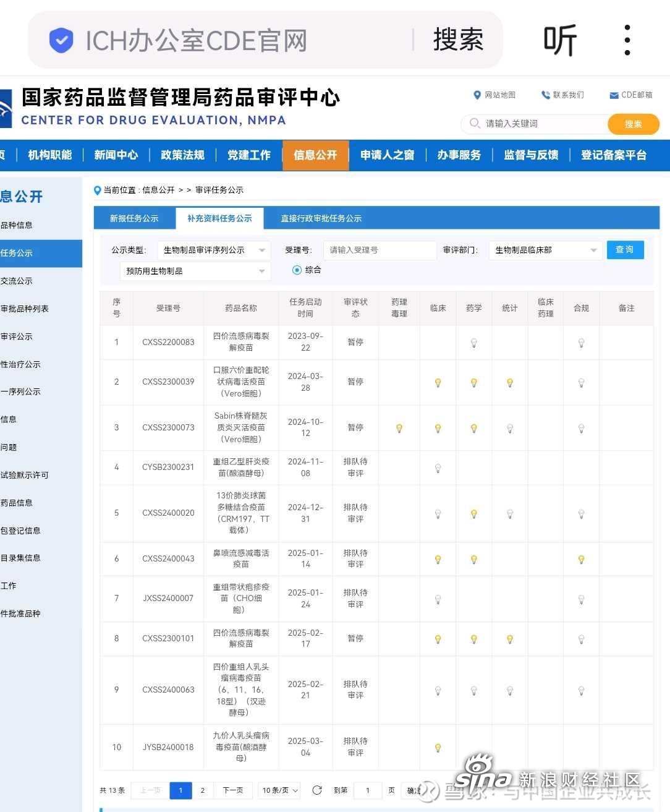Click row 9 合规 bulb for CXSS2400063

pyautogui.click(x=582, y=691)
